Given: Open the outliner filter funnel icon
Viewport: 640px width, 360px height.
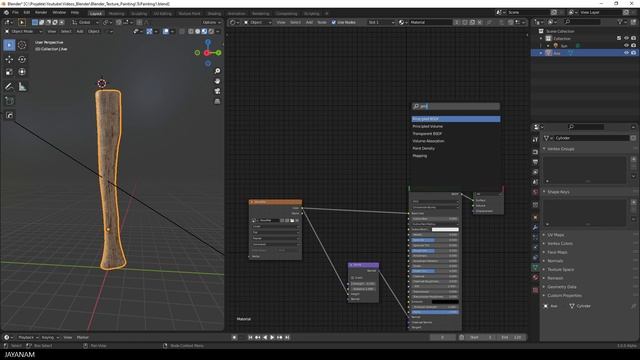Looking at the screenshot, I should [x=620, y=22].
